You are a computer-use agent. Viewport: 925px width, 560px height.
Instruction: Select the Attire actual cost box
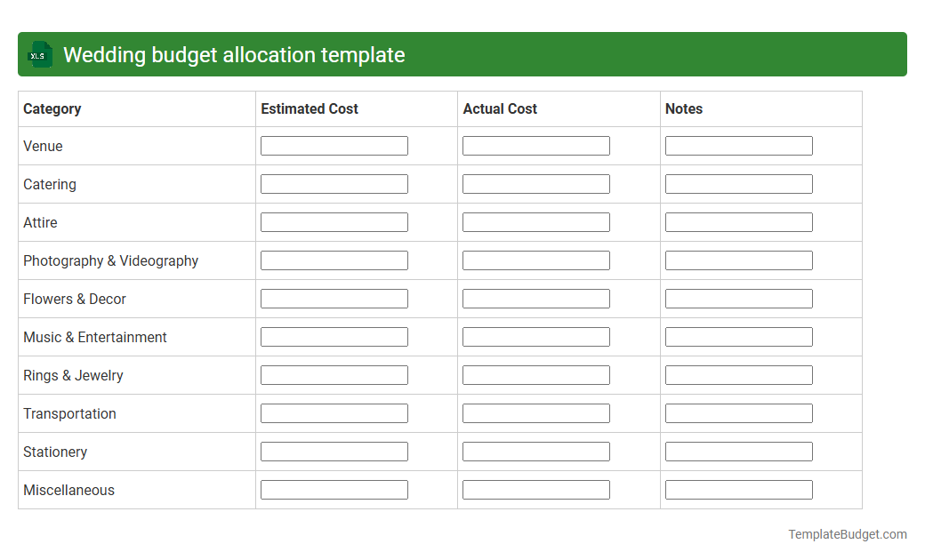535,221
